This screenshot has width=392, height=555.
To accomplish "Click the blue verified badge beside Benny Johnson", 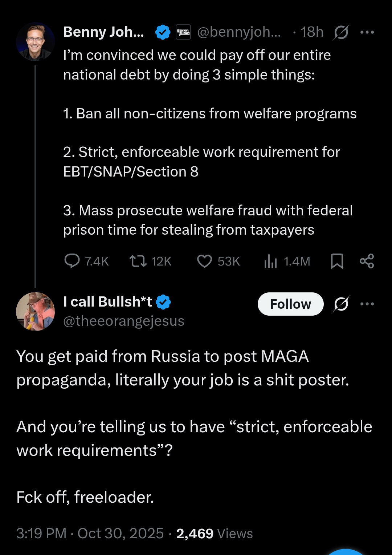I will [163, 32].
